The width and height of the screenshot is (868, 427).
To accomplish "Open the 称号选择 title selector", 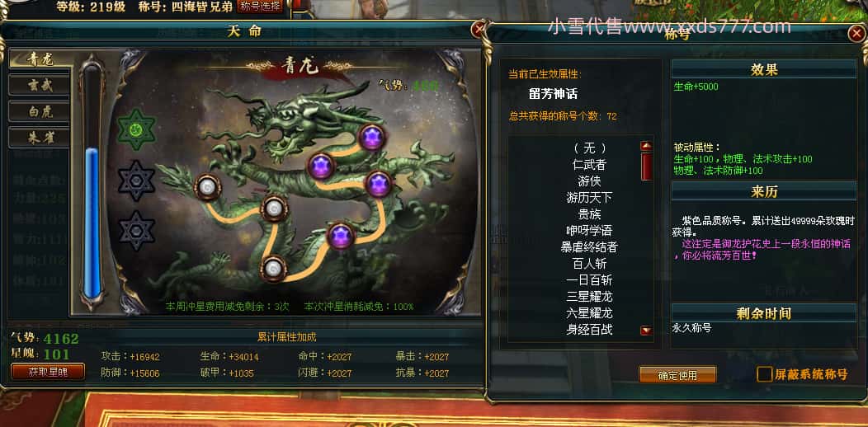I will (x=260, y=7).
